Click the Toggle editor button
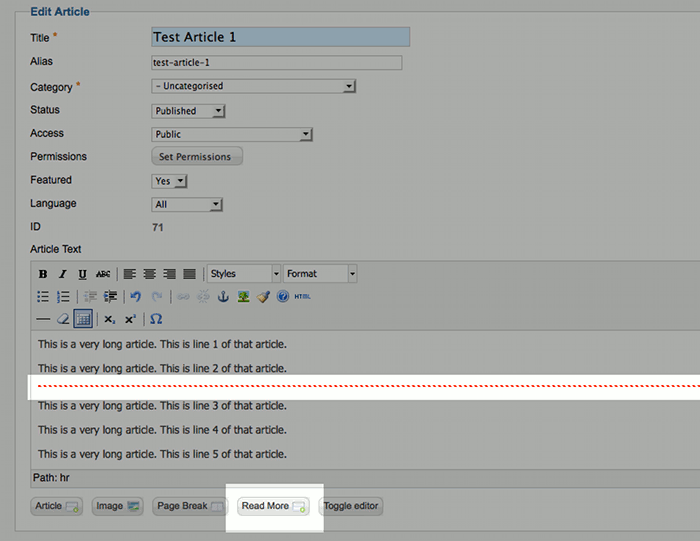Viewport: 700px width, 541px height. (x=351, y=506)
